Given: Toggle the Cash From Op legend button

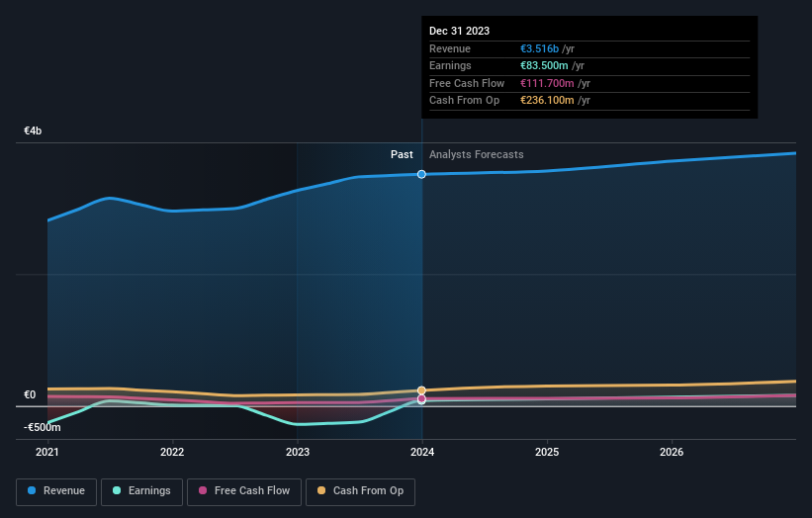Looking at the screenshot, I should pos(360,491).
